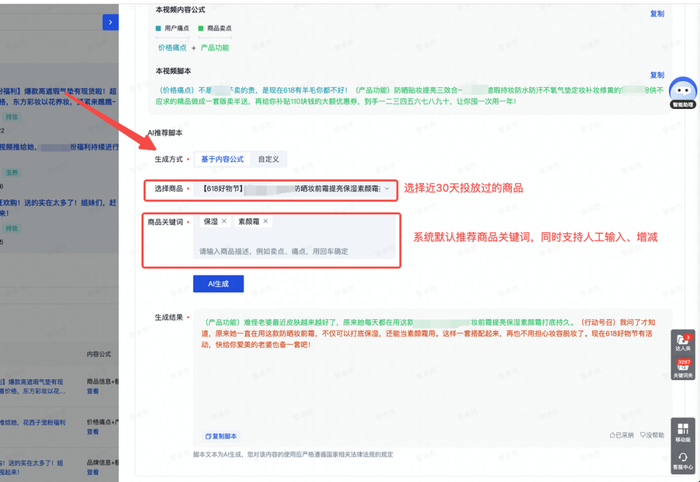Select 自定义 generation mode
Viewport: 700px width, 482px height.
(x=268, y=159)
